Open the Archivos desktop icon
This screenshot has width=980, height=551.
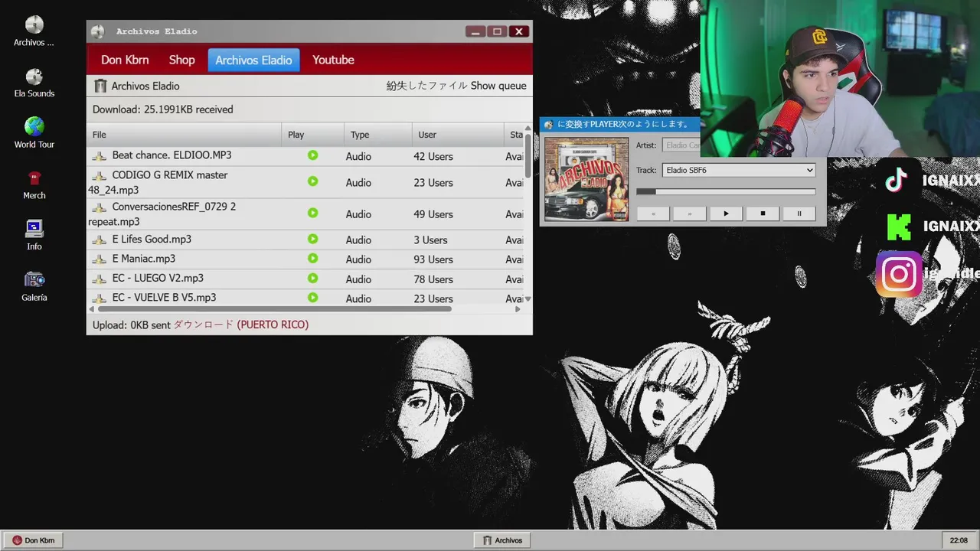(34, 31)
